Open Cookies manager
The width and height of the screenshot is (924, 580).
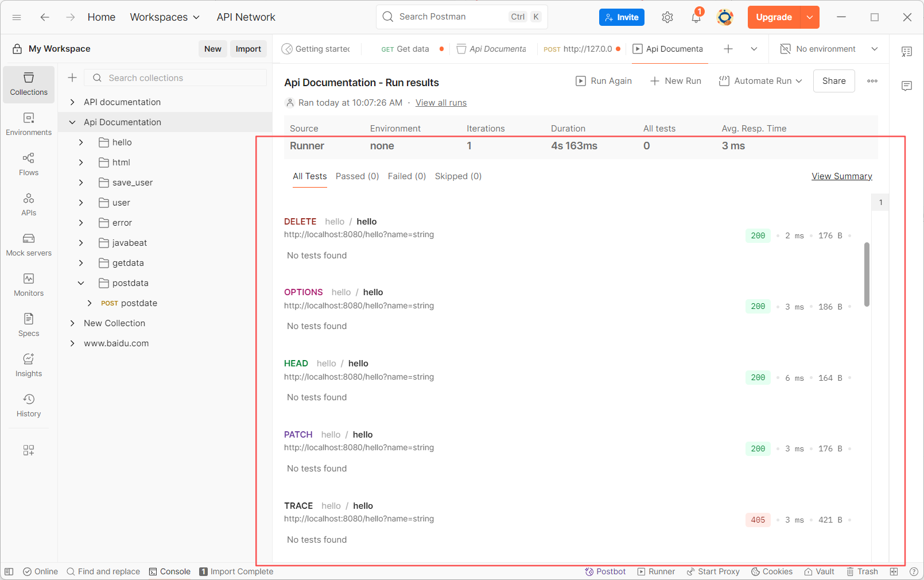[772, 571]
